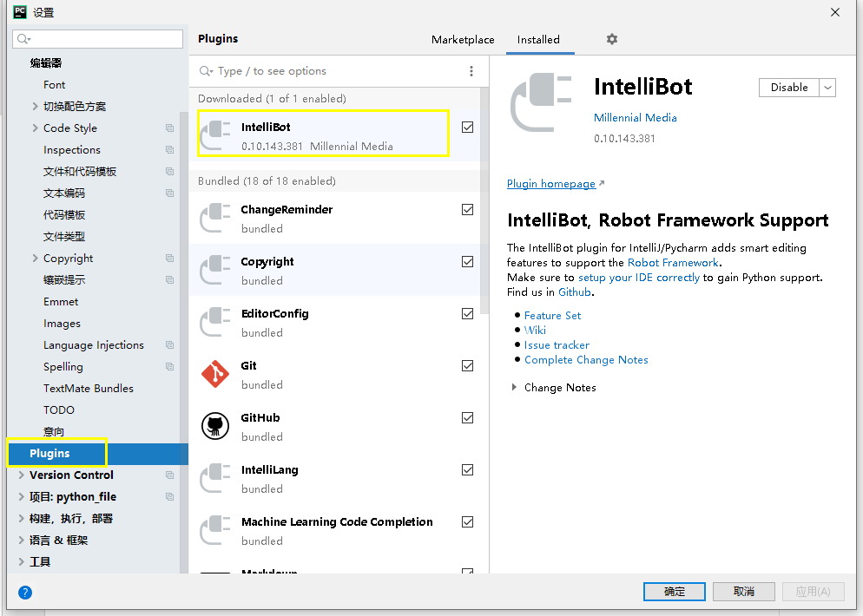Click the project-level icon beside Code Style

[169, 128]
